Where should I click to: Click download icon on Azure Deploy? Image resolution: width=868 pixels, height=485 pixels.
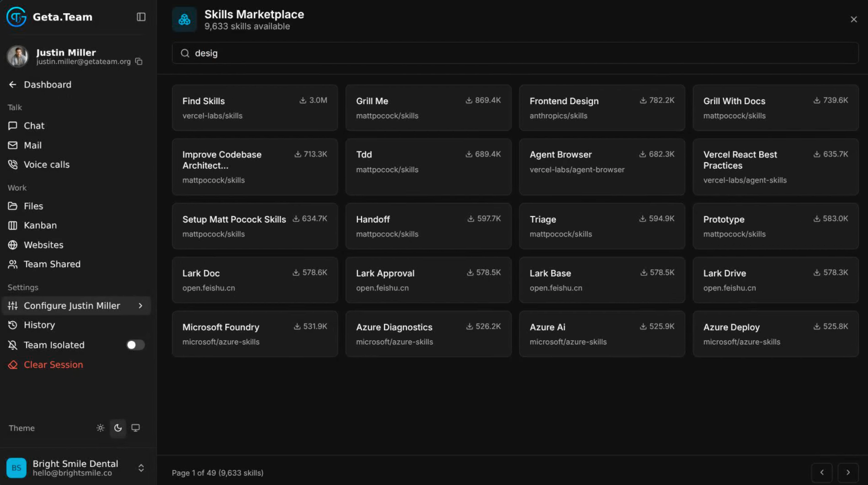tap(817, 326)
